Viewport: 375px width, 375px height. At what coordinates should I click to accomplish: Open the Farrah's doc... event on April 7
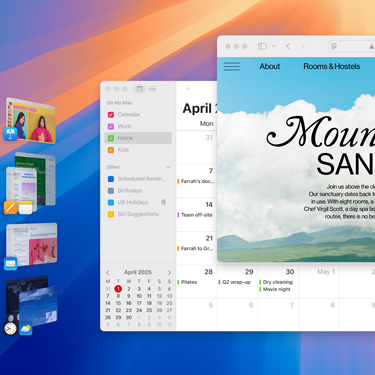(196, 181)
